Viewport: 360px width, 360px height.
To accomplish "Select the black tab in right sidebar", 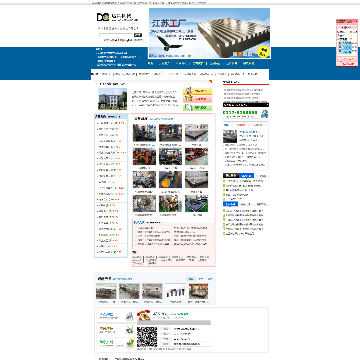I will tap(231, 176).
